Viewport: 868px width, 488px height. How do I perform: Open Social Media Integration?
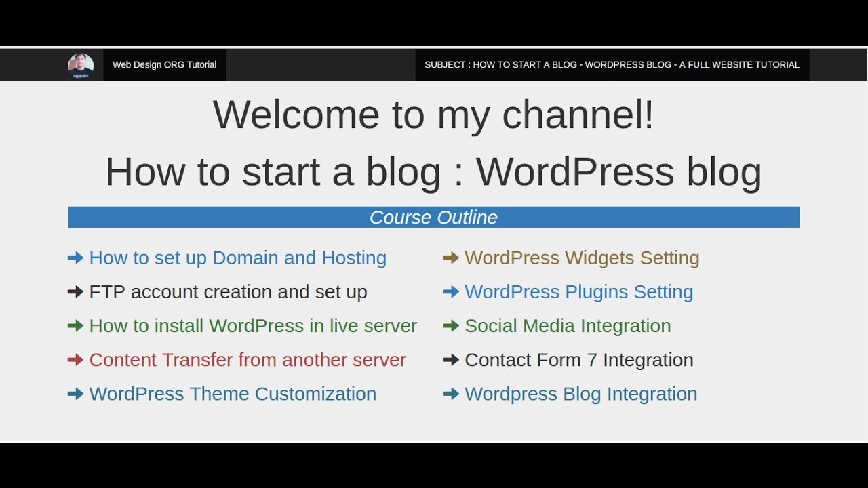pos(568,326)
